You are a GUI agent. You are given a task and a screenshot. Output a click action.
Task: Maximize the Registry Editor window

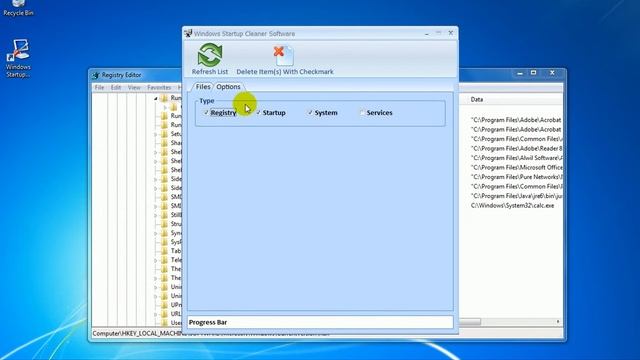pyautogui.click(x=533, y=73)
